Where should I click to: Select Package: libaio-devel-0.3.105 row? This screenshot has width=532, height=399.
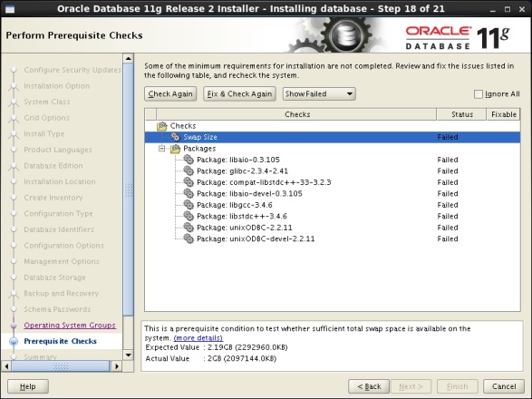(333, 193)
